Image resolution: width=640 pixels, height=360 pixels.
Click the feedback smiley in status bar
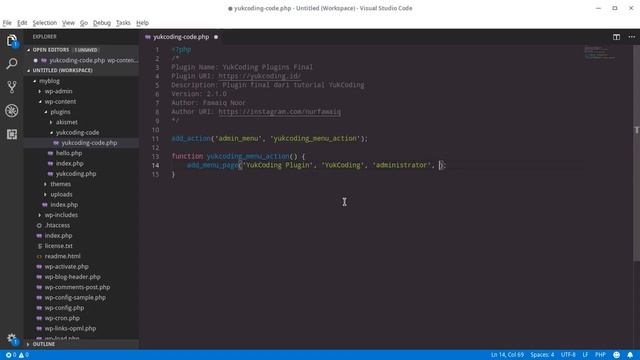[x=616, y=355]
